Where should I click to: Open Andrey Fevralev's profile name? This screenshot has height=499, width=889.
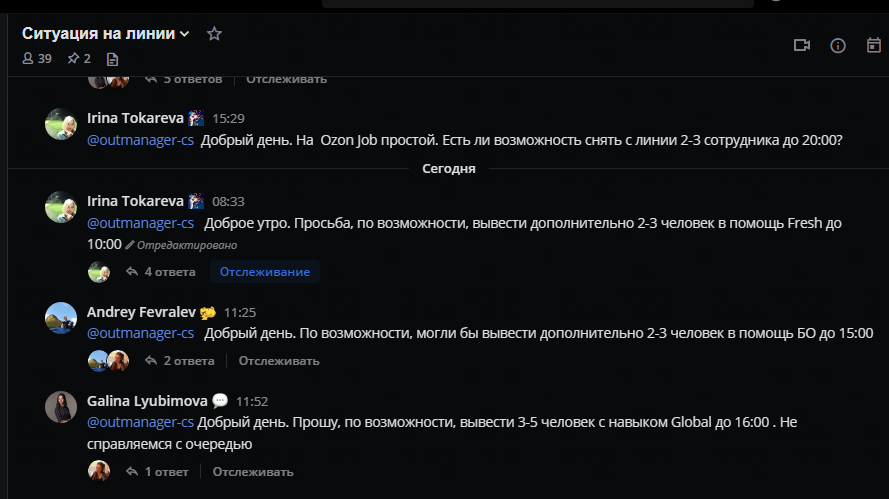coord(141,312)
